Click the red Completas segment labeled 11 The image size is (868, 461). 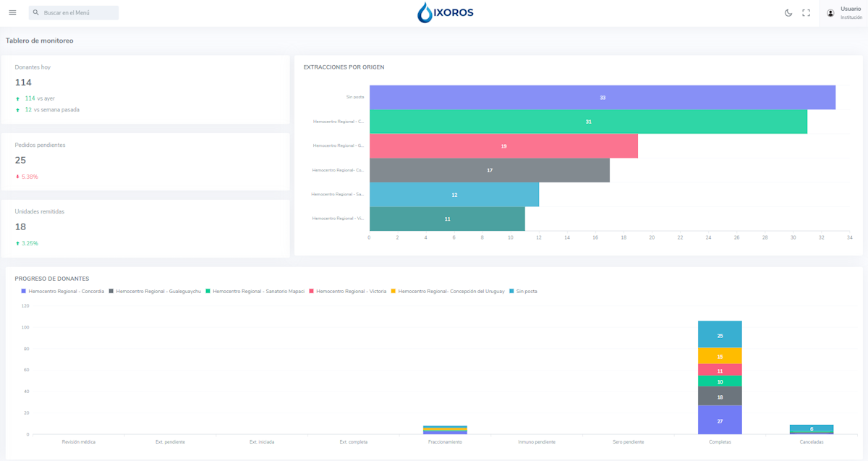[720, 370]
